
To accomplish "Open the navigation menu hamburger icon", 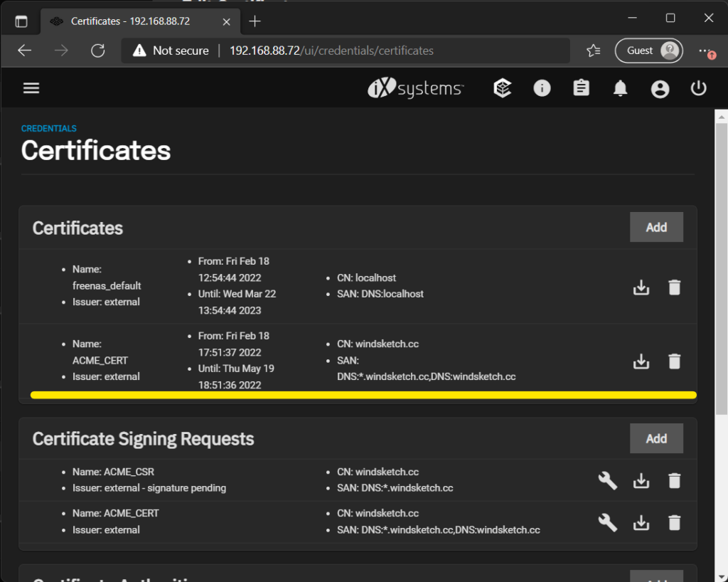I will [x=31, y=88].
